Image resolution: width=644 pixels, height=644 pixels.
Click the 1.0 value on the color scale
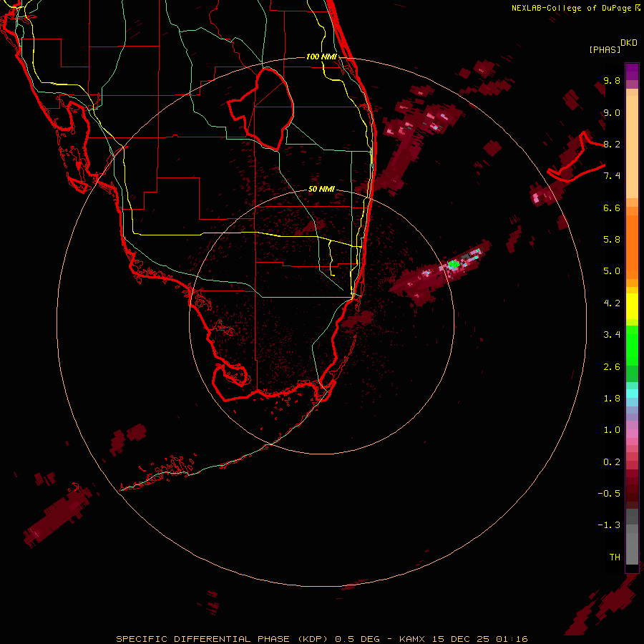tap(612, 430)
